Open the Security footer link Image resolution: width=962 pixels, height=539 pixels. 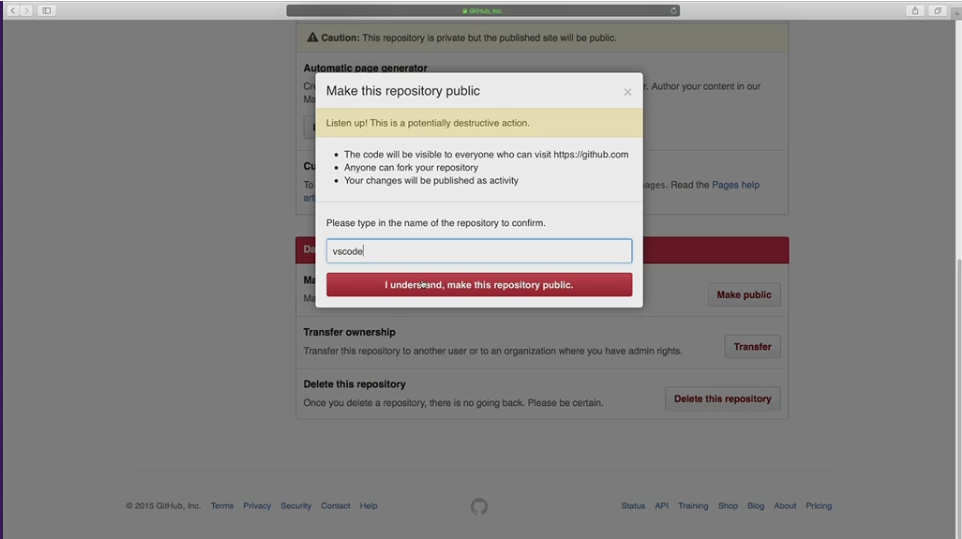point(296,506)
